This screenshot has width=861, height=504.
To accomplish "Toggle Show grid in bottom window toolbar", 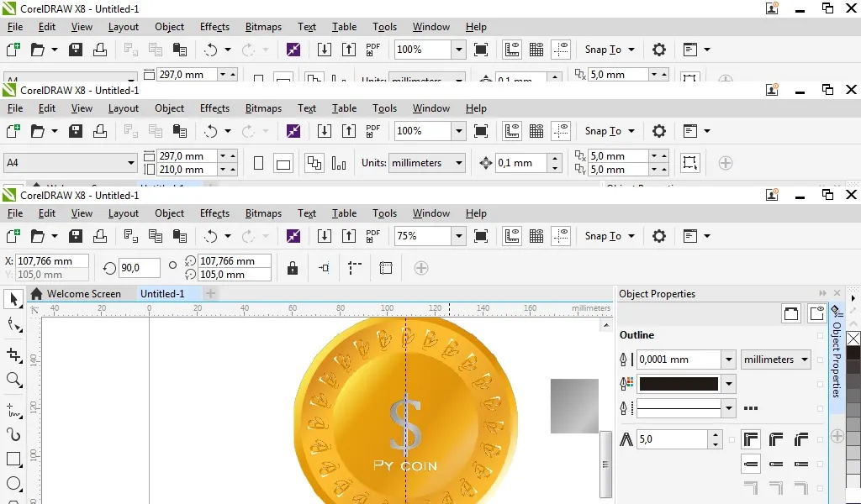I will [536, 236].
